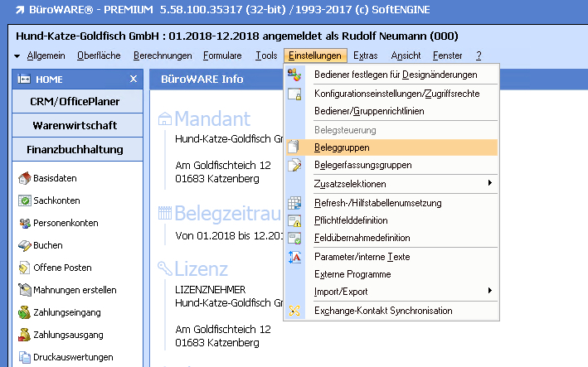The height and width of the screenshot is (367, 588).
Task: Close the HOME sidebar panel
Action: coord(134,79)
